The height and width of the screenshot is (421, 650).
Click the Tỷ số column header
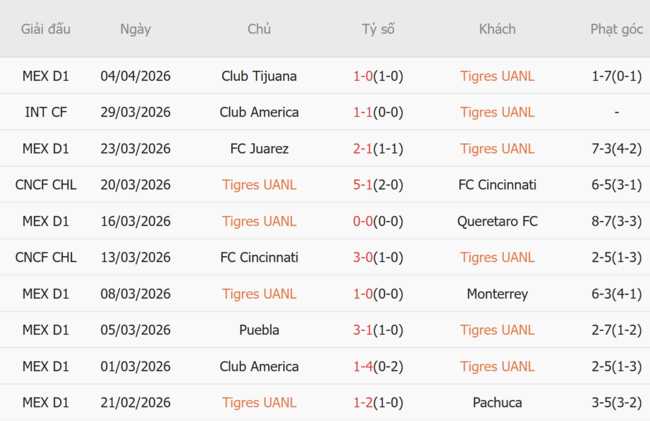tap(378, 29)
